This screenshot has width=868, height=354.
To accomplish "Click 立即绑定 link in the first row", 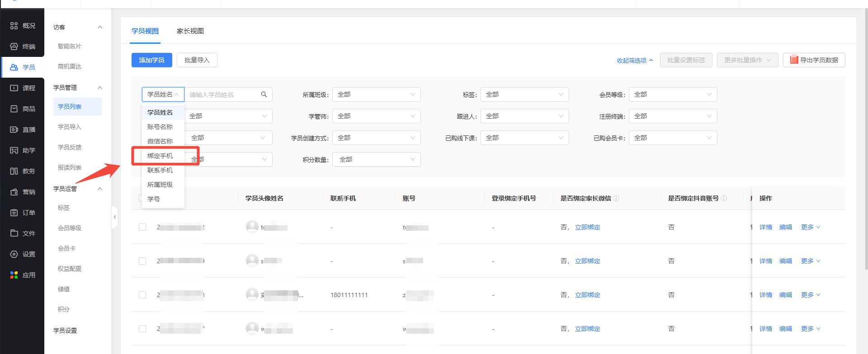I will [587, 227].
